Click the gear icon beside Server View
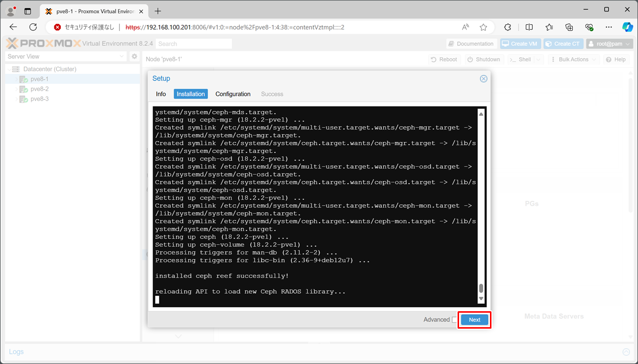 point(134,57)
